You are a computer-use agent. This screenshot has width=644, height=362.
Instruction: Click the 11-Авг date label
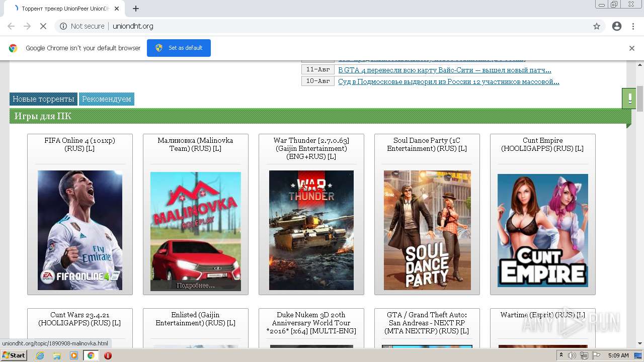(x=318, y=69)
